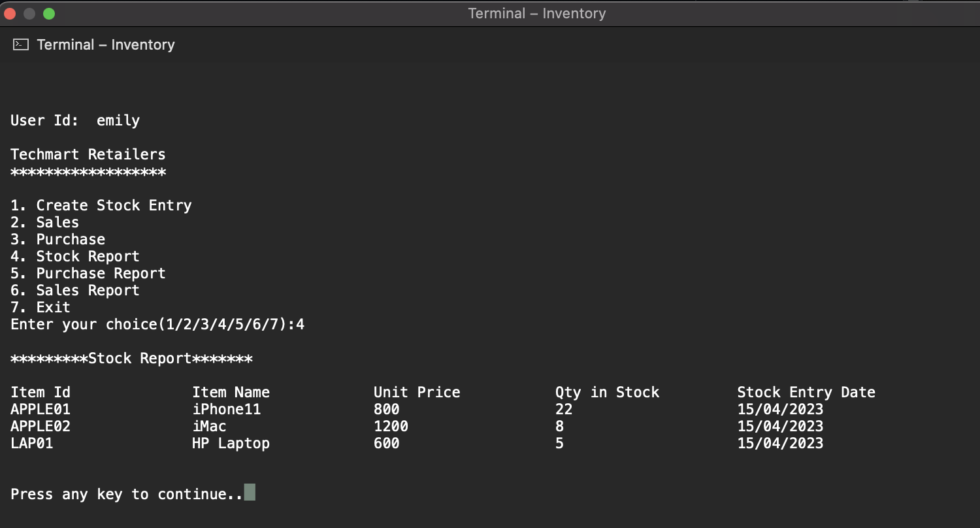The height and width of the screenshot is (528, 980).
Task: Click the window title Terminal – Inventory
Action: [x=537, y=13]
